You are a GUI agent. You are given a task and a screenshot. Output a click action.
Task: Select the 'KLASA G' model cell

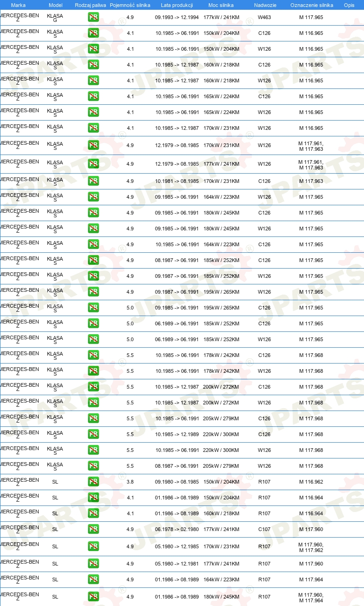pyautogui.click(x=55, y=18)
